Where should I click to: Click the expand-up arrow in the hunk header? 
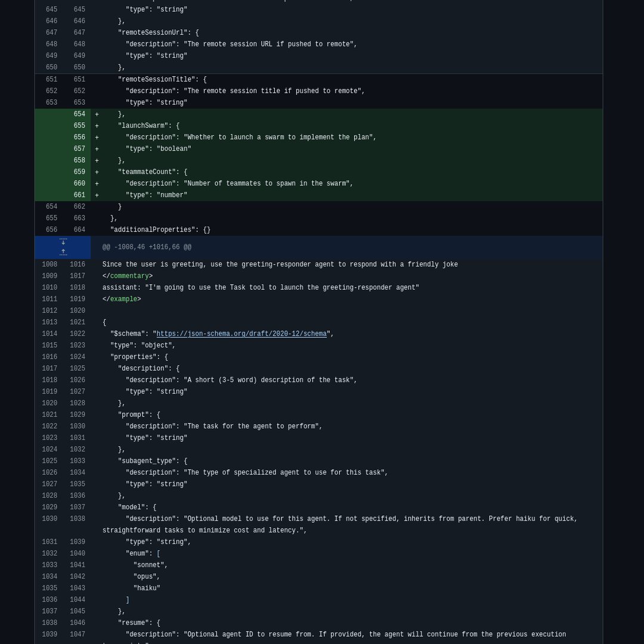[x=63, y=252]
